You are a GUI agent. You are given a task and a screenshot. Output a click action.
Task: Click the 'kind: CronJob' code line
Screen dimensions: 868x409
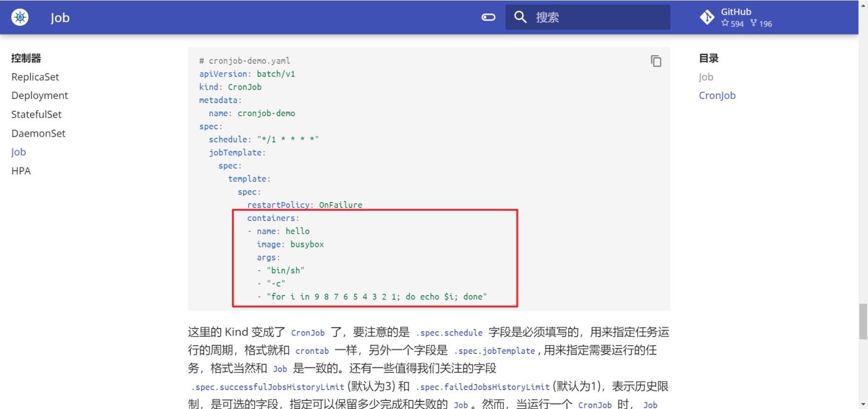[230, 87]
